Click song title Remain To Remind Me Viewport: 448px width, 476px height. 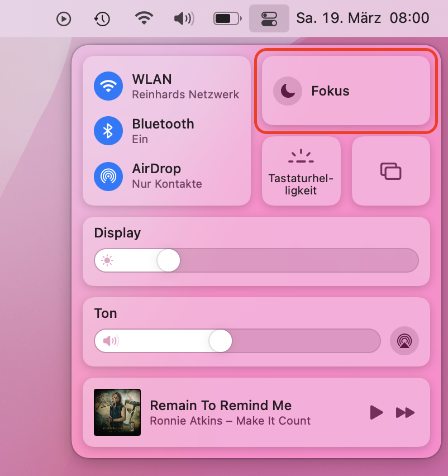(x=221, y=406)
